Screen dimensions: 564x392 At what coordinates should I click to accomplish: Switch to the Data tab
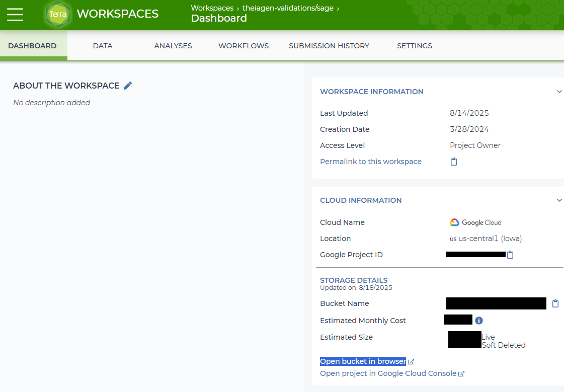point(103,46)
